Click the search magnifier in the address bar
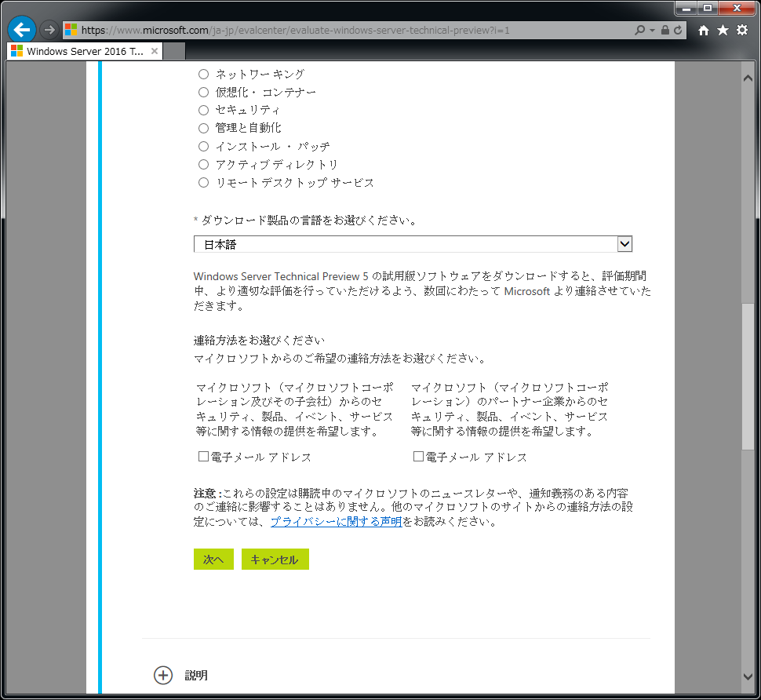Viewport: 761px width, 700px height. click(639, 29)
